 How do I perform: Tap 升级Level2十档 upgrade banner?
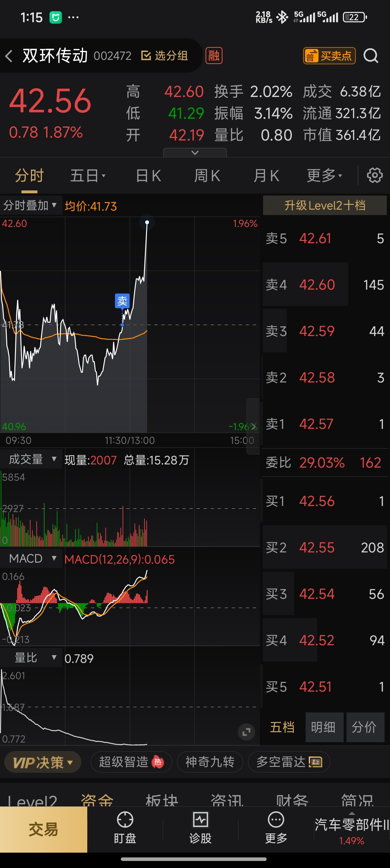click(x=325, y=205)
